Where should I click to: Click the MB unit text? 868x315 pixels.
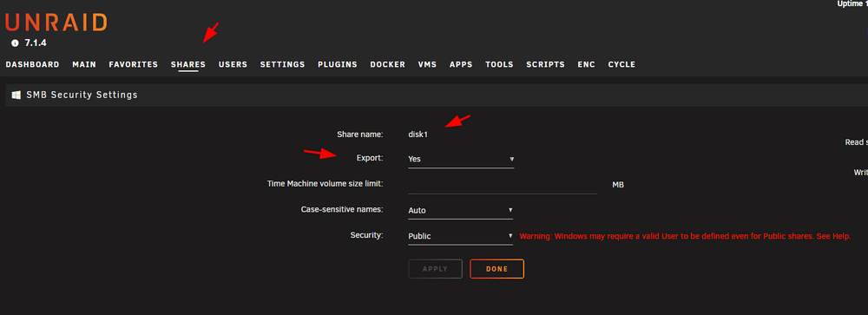[x=618, y=185]
